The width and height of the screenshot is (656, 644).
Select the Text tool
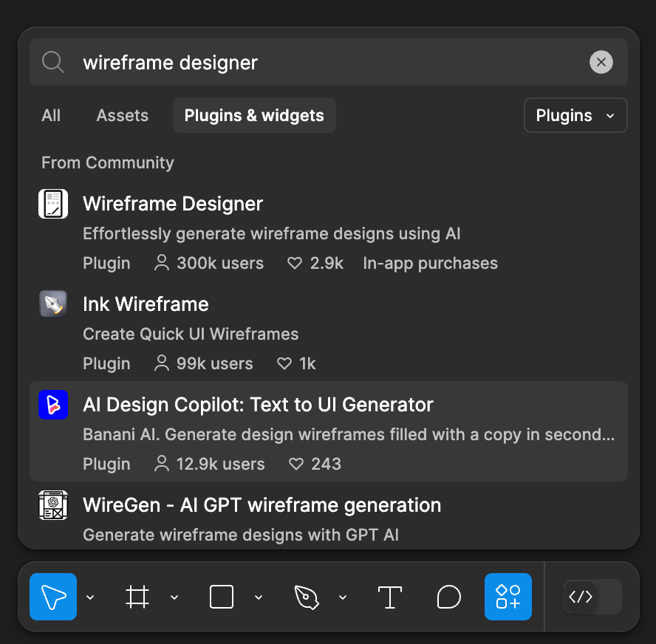tap(389, 597)
